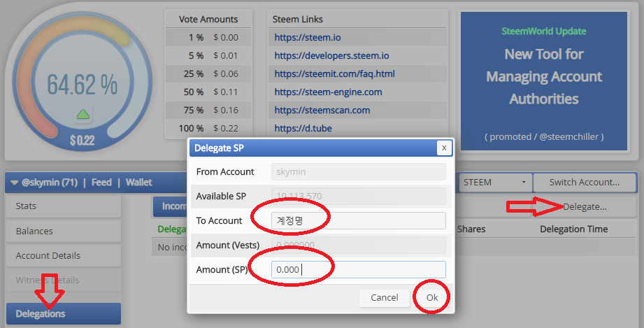Open the Feed link in account bar
The height and width of the screenshot is (328, 644).
click(101, 183)
